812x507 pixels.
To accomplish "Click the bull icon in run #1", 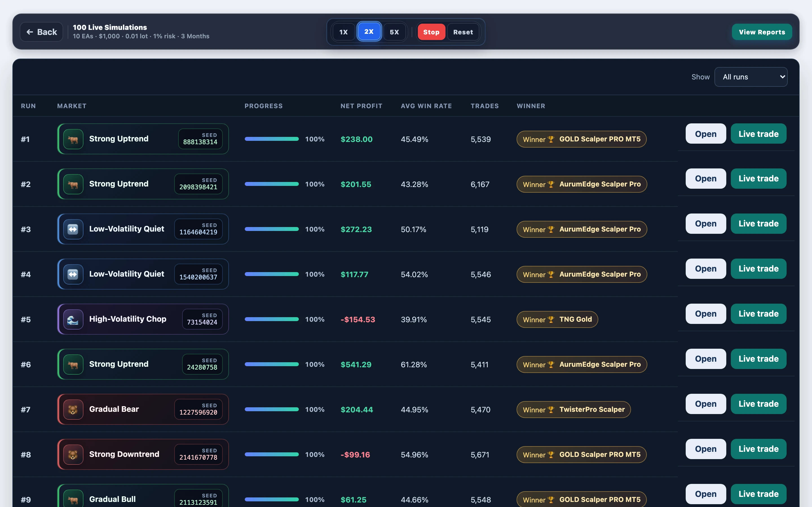I will tap(73, 139).
